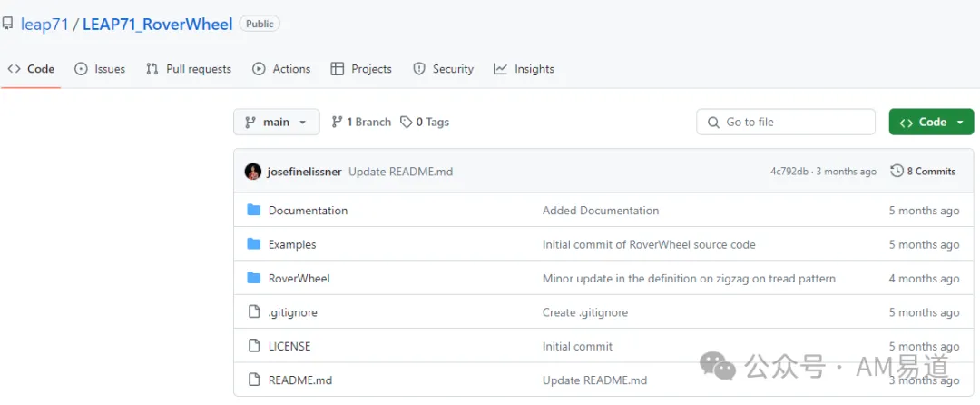Focus the Go to file search field
The image size is (980, 405).
(786, 122)
